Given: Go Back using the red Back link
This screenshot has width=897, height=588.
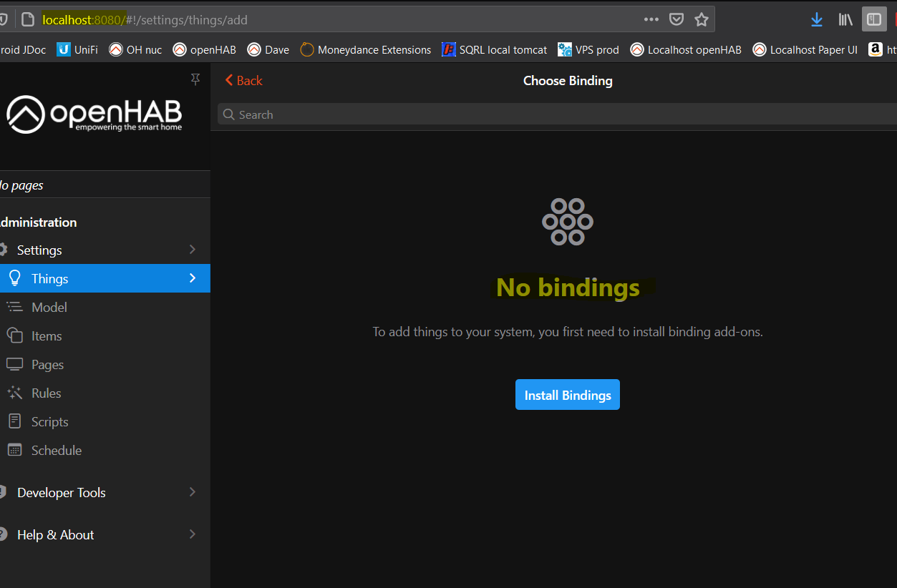Looking at the screenshot, I should pyautogui.click(x=243, y=80).
